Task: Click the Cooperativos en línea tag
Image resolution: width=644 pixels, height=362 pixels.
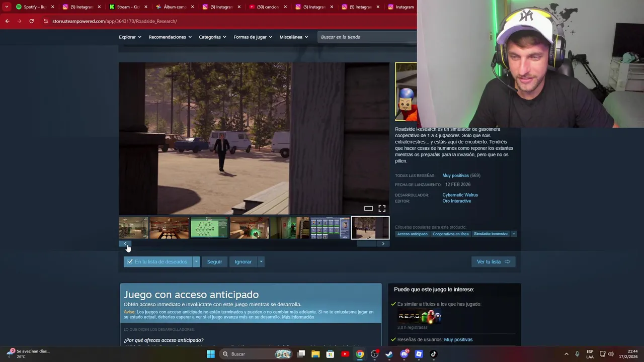Action: tap(450, 234)
